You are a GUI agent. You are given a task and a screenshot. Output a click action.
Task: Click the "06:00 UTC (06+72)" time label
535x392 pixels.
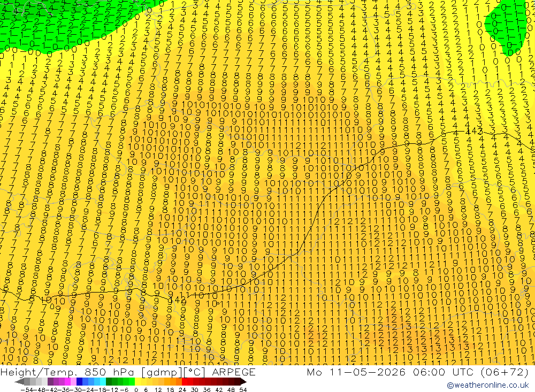coord(471,372)
